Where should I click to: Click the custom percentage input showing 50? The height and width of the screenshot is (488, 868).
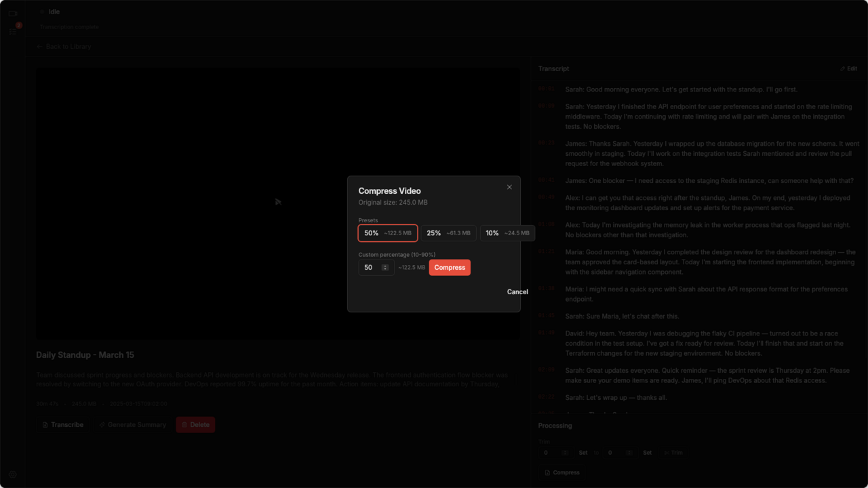(370, 267)
